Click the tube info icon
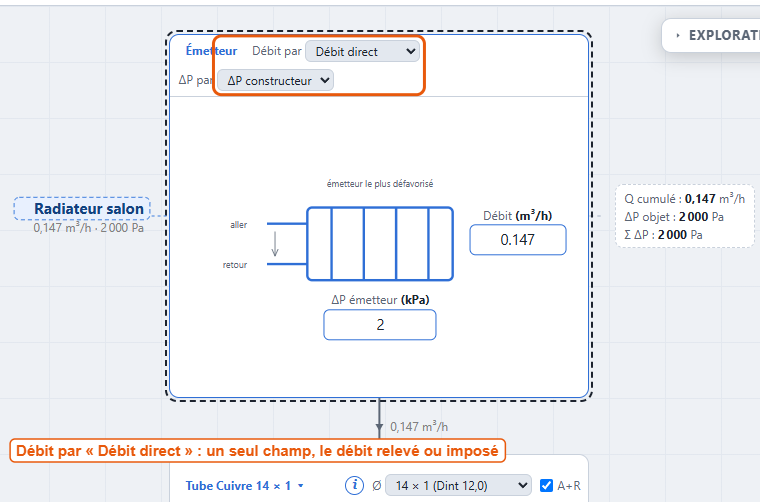 pyautogui.click(x=354, y=485)
